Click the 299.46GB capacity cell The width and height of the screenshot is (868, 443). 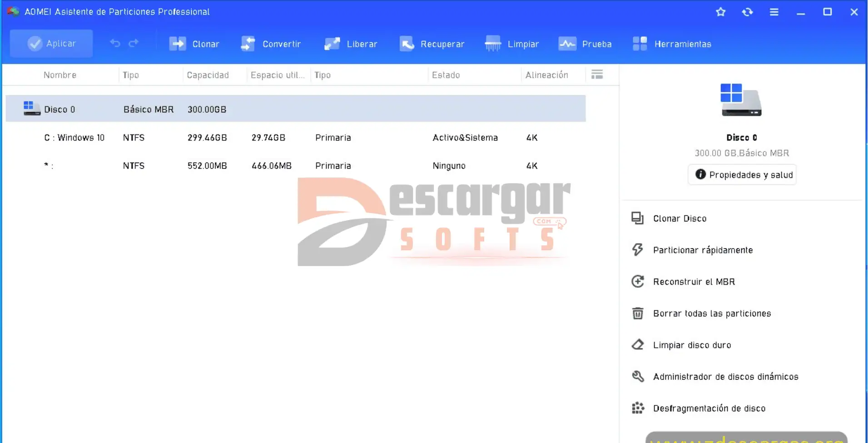[x=207, y=138]
